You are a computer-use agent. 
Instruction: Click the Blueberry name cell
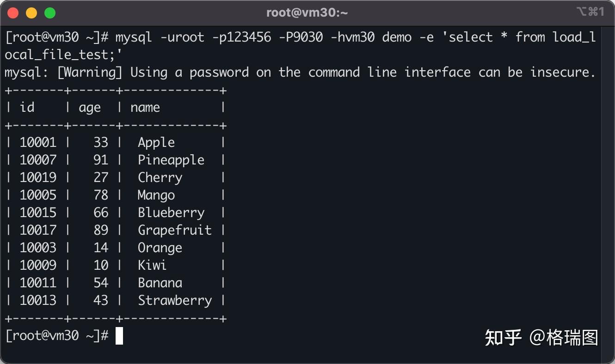(x=171, y=213)
